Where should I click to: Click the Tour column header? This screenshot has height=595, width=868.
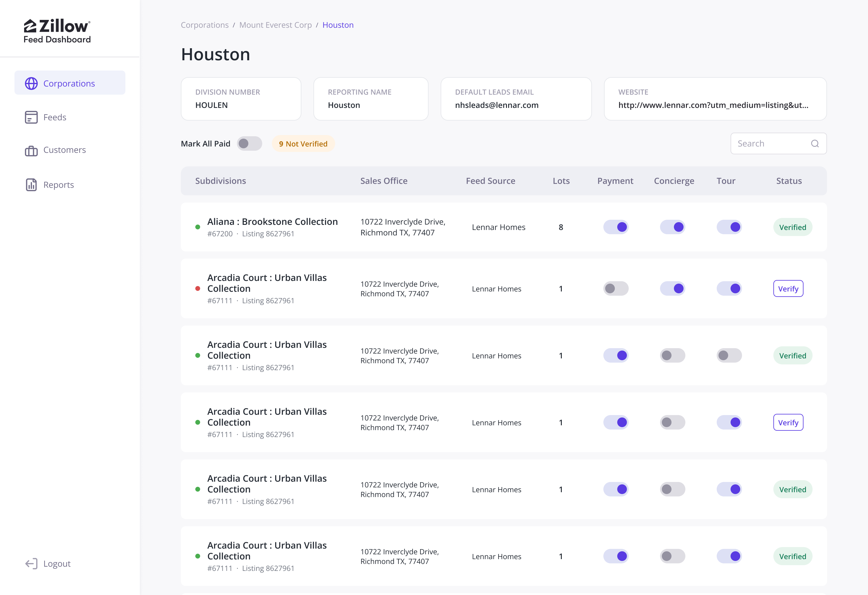click(x=726, y=181)
